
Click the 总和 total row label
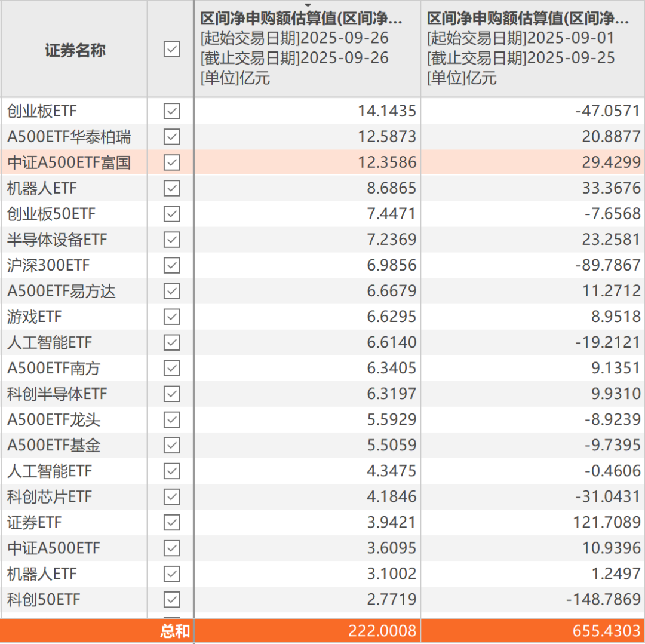(174, 631)
